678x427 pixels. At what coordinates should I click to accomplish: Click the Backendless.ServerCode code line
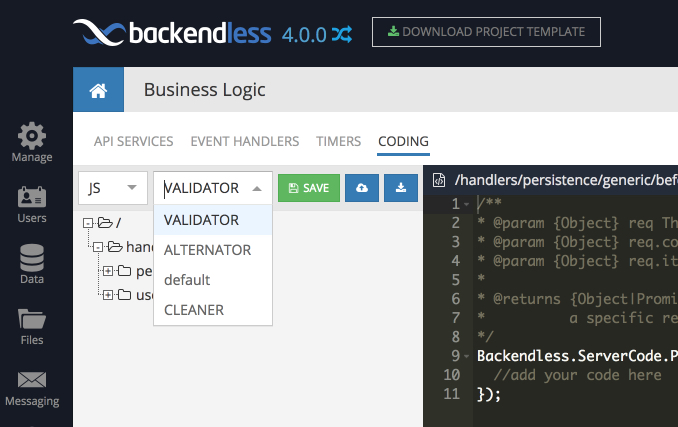pos(577,356)
